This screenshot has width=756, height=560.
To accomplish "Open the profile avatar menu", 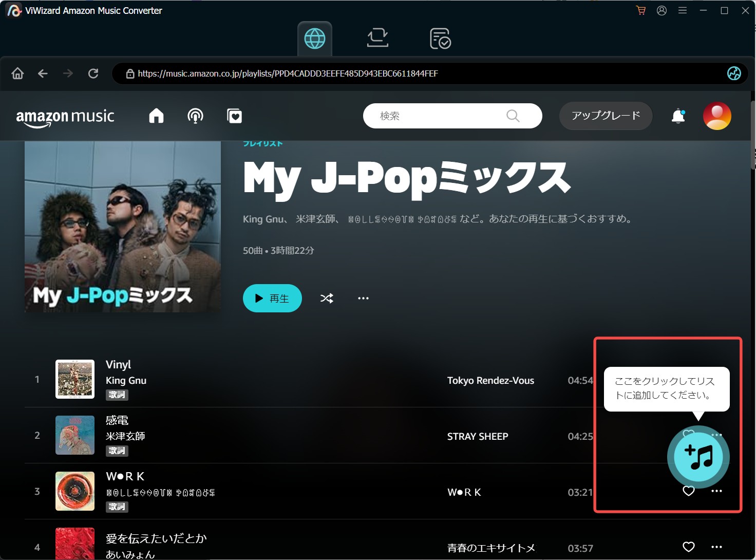I will 717,116.
